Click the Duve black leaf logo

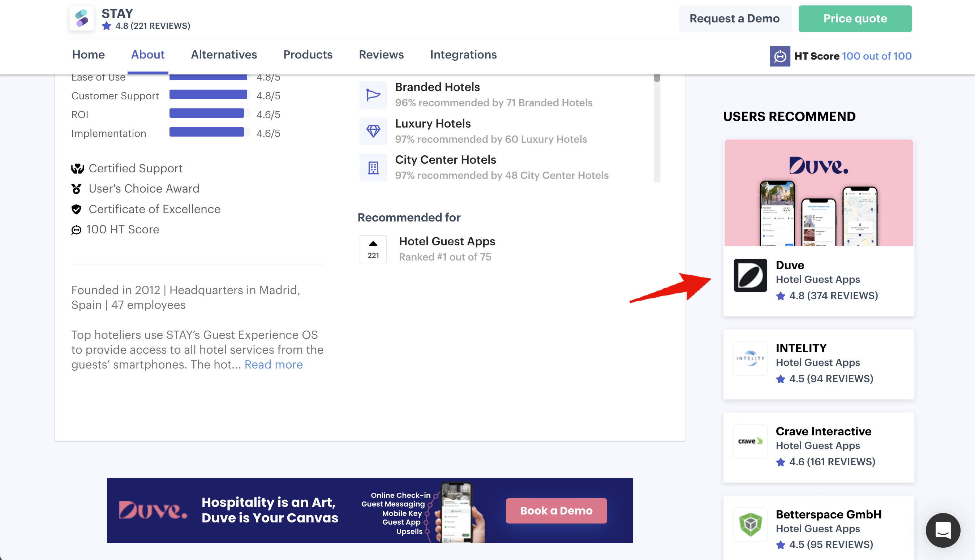point(750,275)
